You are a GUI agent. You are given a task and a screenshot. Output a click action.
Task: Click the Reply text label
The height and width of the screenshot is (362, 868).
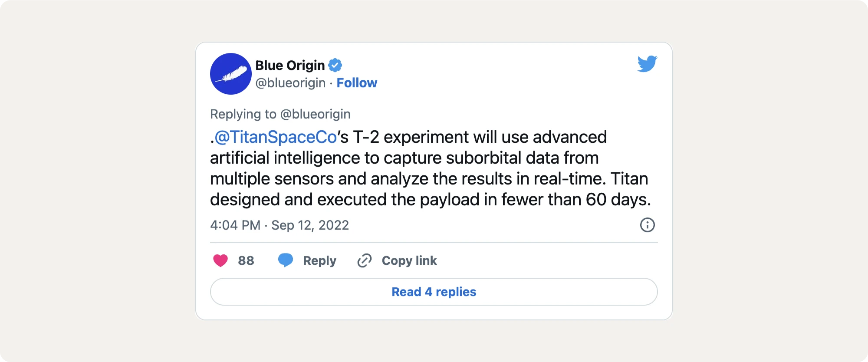(x=319, y=260)
